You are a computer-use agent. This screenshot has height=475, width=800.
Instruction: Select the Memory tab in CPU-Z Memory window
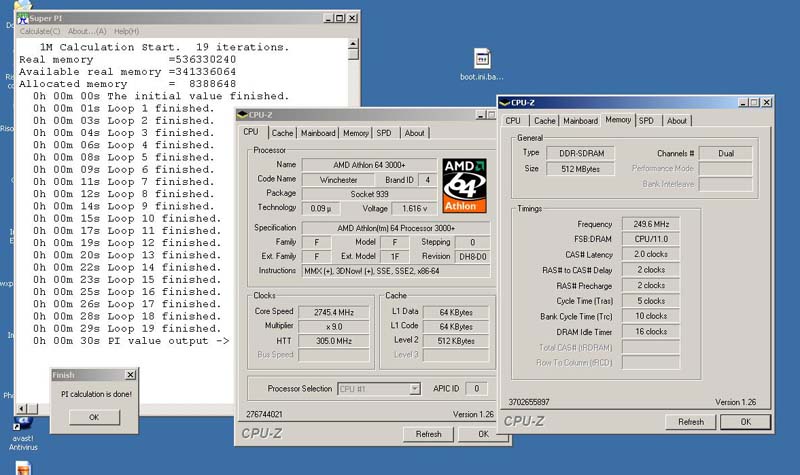[x=618, y=120]
